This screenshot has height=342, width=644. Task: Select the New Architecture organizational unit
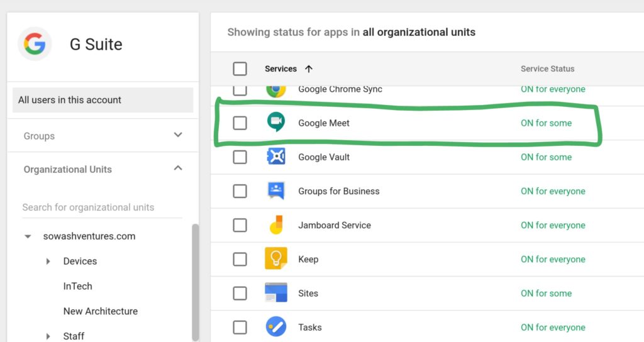point(101,311)
